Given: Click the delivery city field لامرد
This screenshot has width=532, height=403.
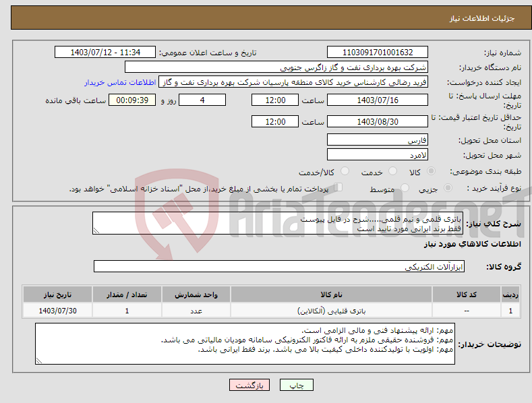Looking at the screenshot, I should (378, 155).
